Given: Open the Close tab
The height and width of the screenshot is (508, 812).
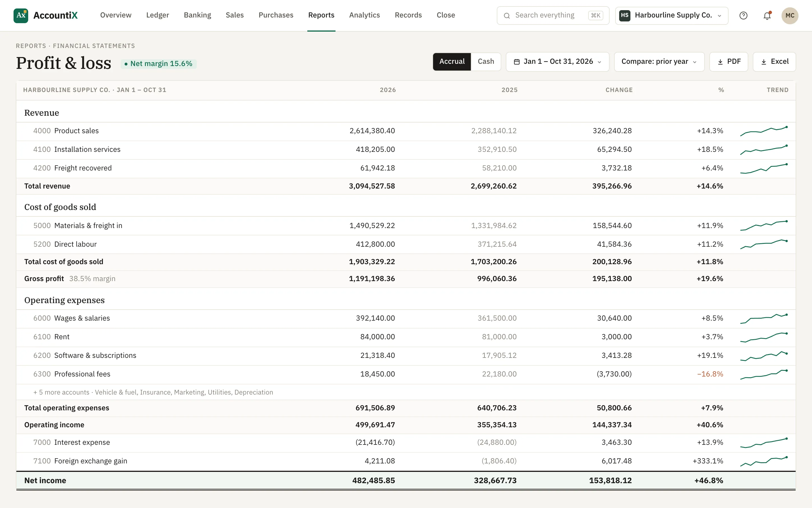Looking at the screenshot, I should click(445, 15).
